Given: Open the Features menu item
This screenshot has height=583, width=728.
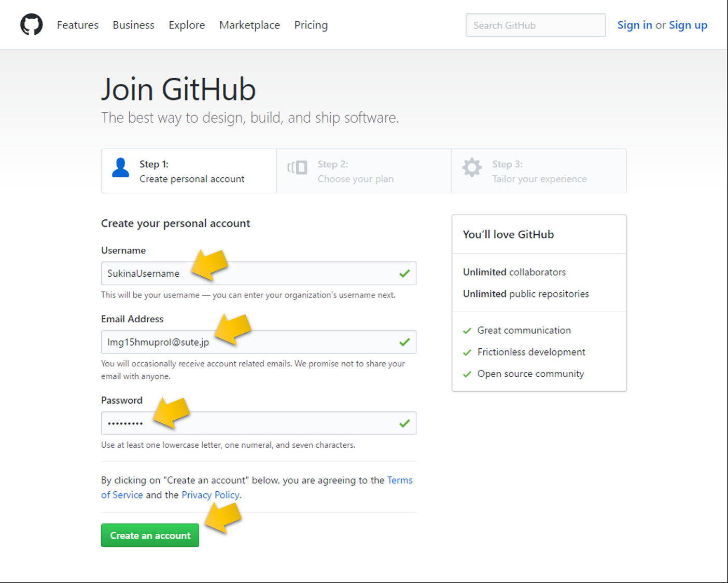Looking at the screenshot, I should pos(78,25).
